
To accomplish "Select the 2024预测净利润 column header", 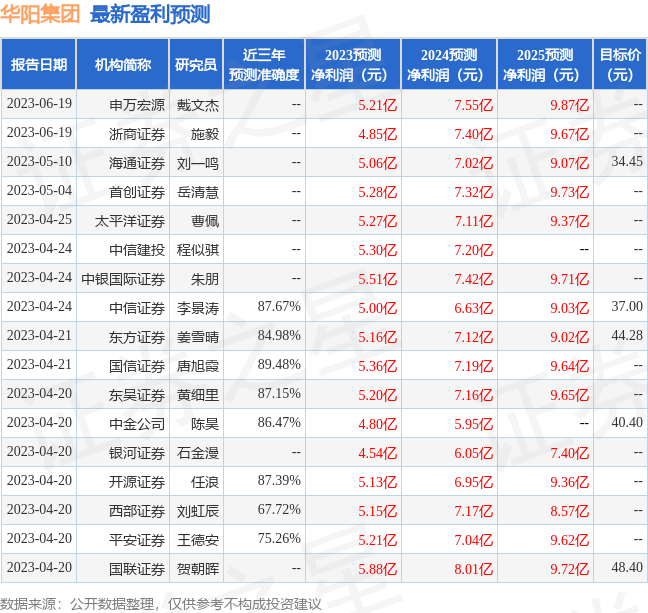I will [x=449, y=64].
